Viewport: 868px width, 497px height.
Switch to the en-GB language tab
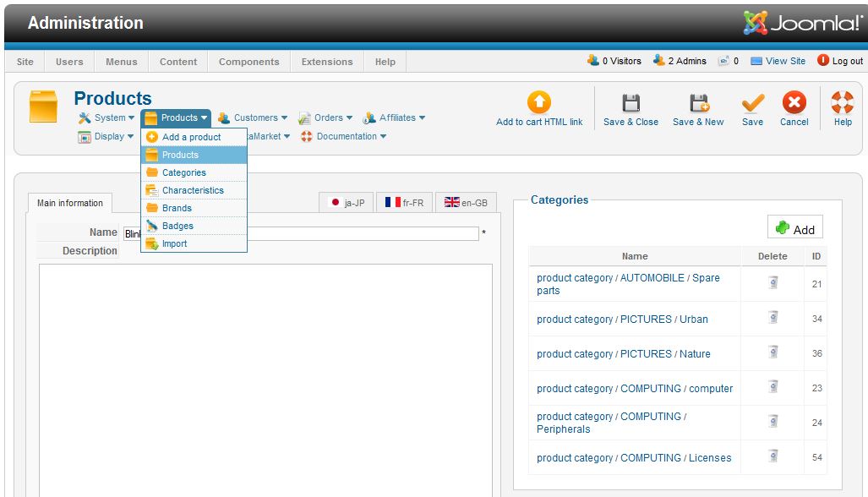pyautogui.click(x=466, y=203)
